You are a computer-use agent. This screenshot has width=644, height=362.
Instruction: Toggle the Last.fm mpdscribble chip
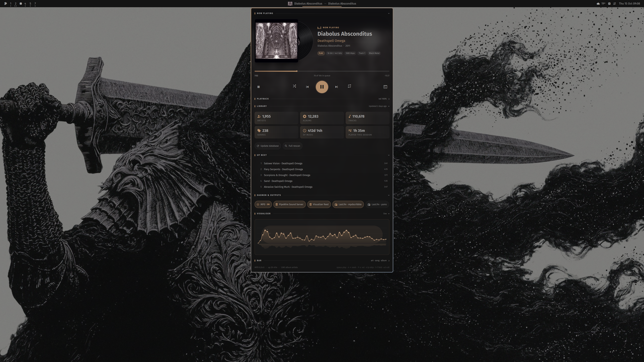[348, 204]
